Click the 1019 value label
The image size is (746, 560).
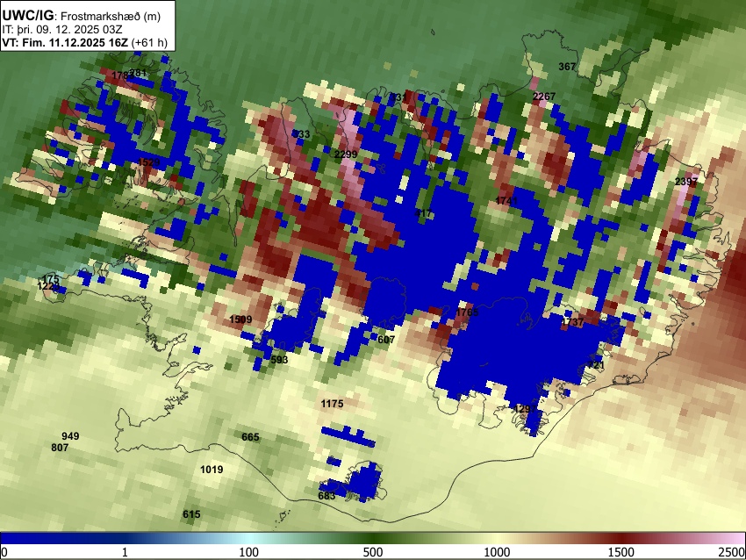212,470
